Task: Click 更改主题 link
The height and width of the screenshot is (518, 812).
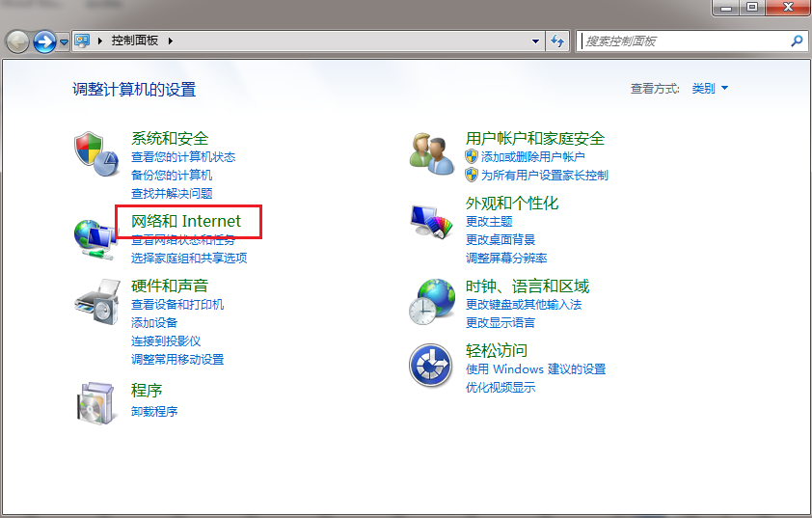Action: [x=489, y=221]
